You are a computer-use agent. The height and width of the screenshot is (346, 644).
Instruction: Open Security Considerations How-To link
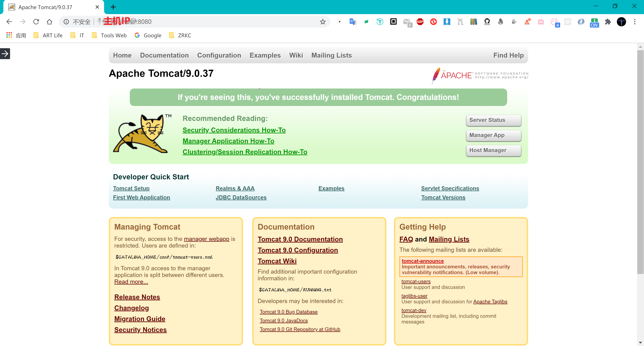[234, 130]
